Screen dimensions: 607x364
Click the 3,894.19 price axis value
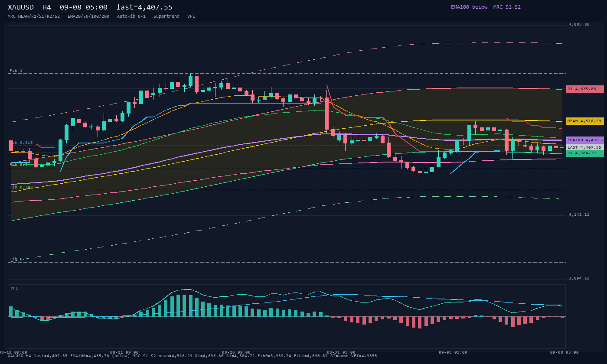point(579,278)
